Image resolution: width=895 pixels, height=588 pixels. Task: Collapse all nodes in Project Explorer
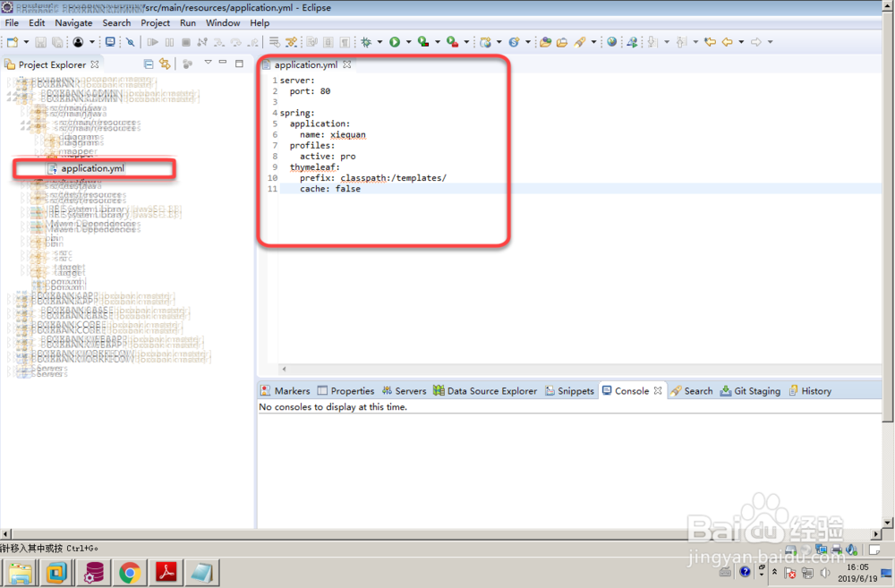[x=149, y=64]
